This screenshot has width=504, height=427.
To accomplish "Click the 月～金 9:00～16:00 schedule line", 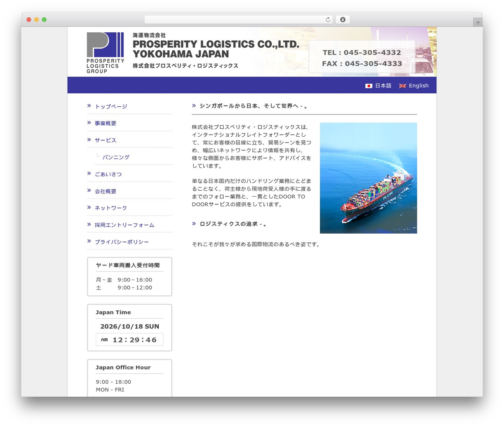I will [x=124, y=280].
